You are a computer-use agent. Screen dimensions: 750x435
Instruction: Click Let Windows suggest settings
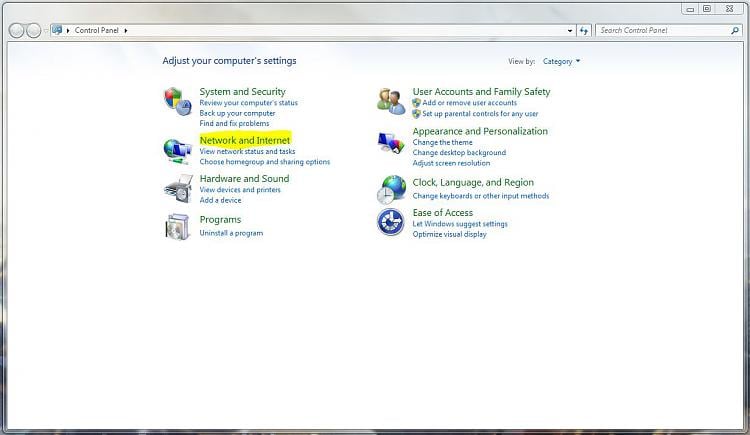[460, 224]
